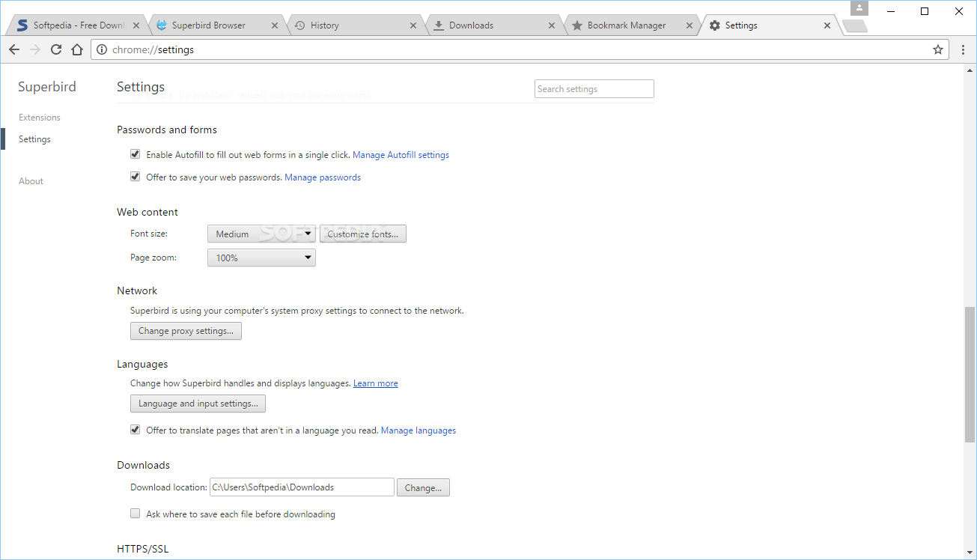Bookmark this page with the star
The height and width of the screenshot is (560, 977).
click(938, 49)
